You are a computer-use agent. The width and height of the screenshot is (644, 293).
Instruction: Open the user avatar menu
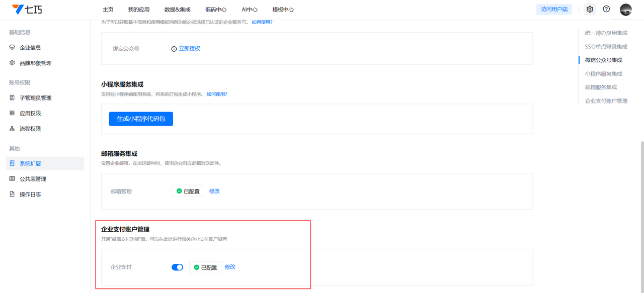point(625,10)
